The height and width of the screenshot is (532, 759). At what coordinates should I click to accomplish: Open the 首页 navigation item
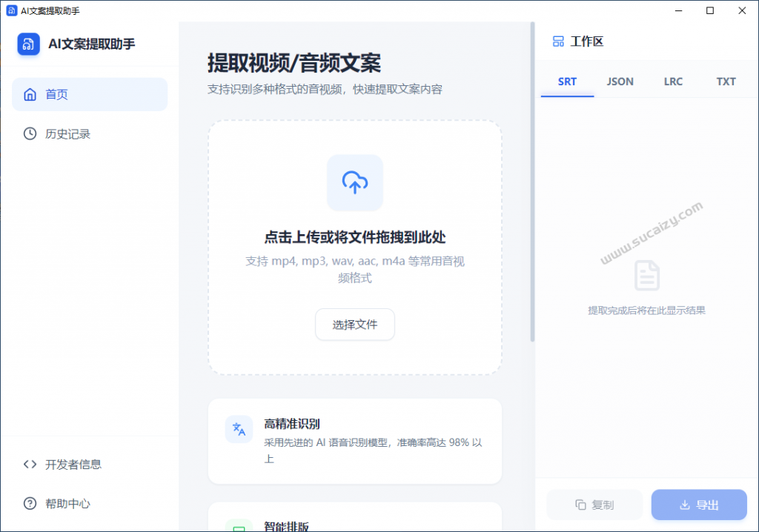90,94
